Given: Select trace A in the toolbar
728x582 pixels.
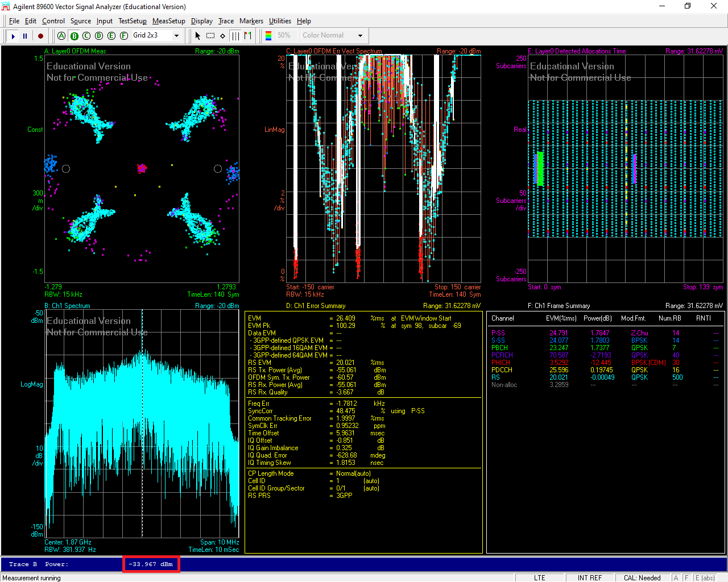Looking at the screenshot, I should pyautogui.click(x=61, y=36).
